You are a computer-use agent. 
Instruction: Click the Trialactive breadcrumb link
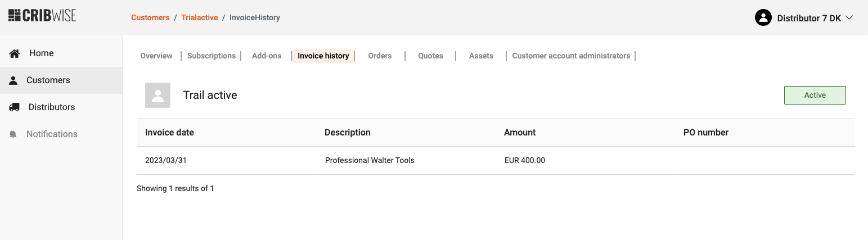199,17
